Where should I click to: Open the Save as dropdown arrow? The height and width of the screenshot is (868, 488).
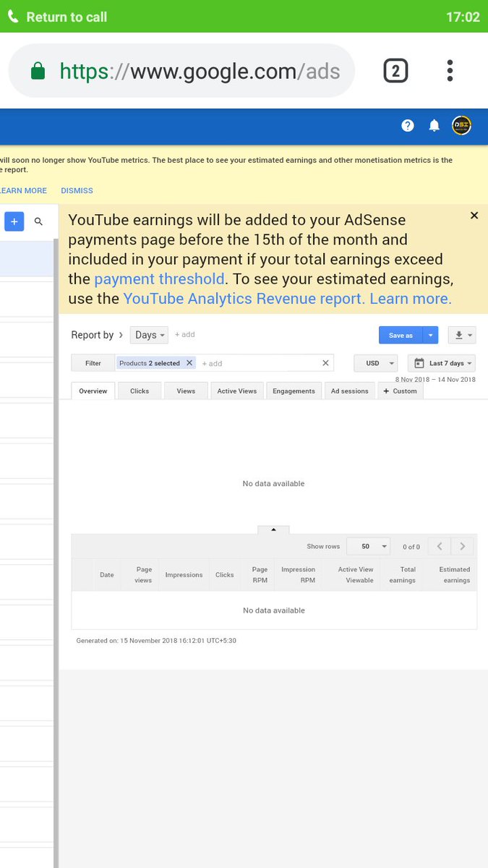pyautogui.click(x=431, y=335)
